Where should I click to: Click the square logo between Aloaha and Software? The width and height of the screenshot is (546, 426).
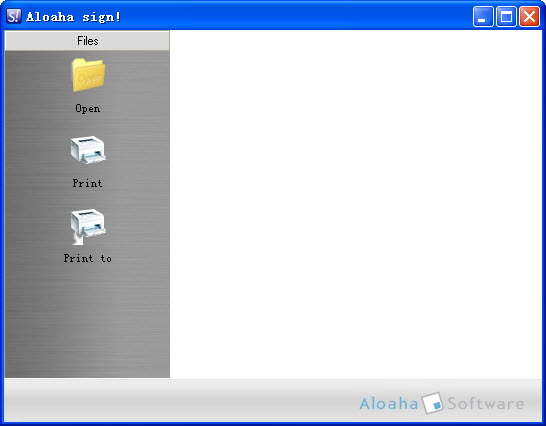(432, 403)
